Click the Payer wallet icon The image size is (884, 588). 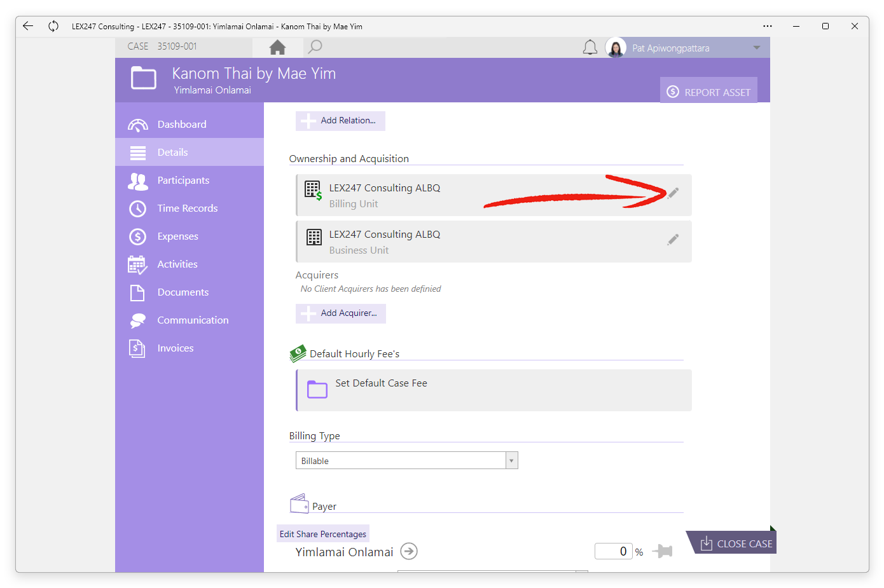tap(300, 504)
